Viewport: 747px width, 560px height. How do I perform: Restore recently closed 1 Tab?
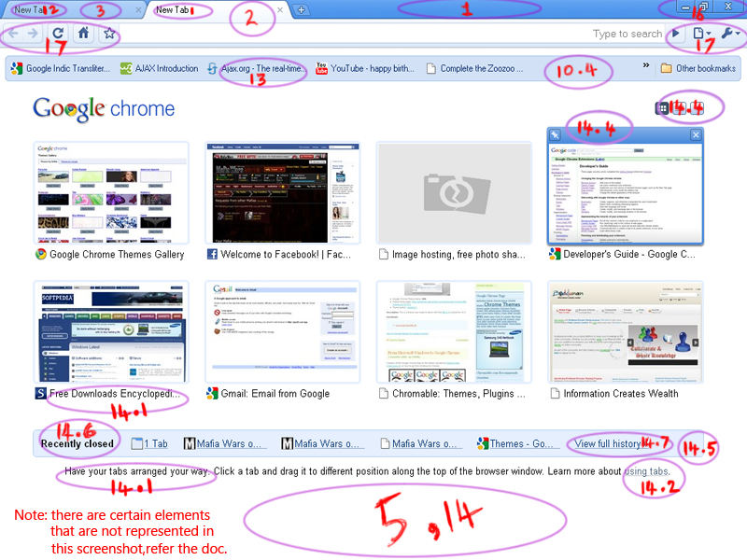[150, 443]
